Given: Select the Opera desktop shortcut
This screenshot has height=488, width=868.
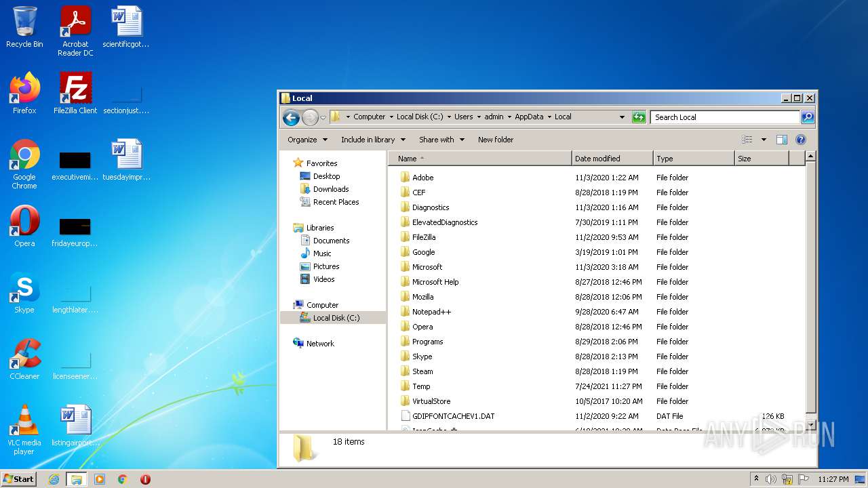Looking at the screenshot, I should pyautogui.click(x=24, y=226).
